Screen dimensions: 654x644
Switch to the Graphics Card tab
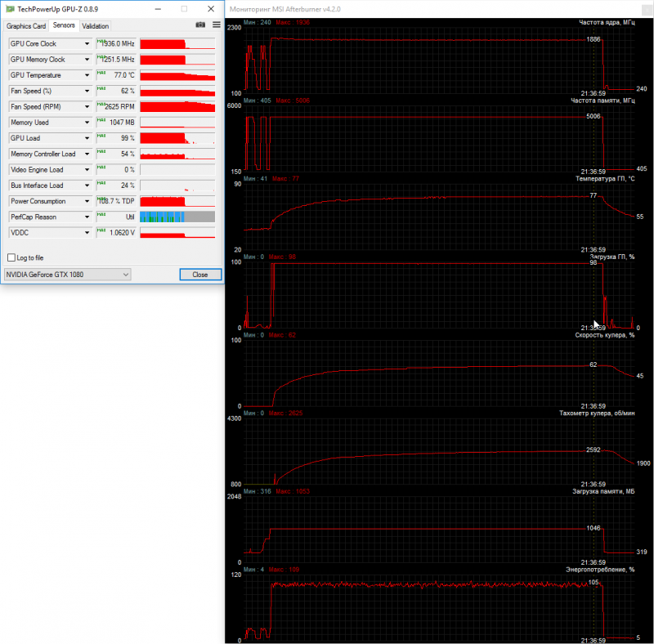26,26
